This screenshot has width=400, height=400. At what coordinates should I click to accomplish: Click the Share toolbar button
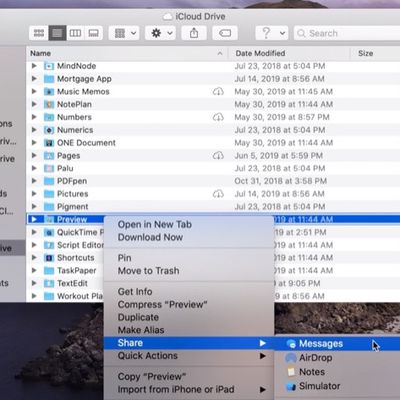point(194,33)
